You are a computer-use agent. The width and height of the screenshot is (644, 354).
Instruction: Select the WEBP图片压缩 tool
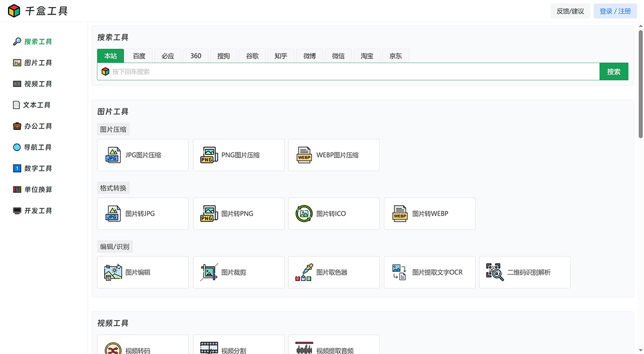tap(334, 155)
